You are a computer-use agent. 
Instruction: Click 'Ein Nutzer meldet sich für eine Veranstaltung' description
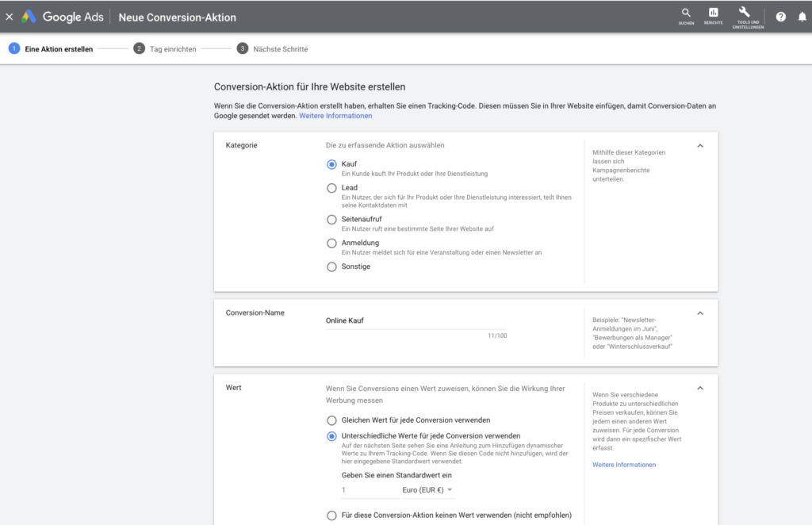[x=441, y=253]
